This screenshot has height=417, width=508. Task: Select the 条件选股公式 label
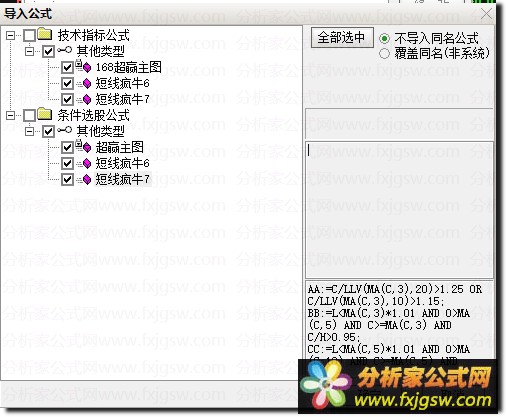pos(93,115)
